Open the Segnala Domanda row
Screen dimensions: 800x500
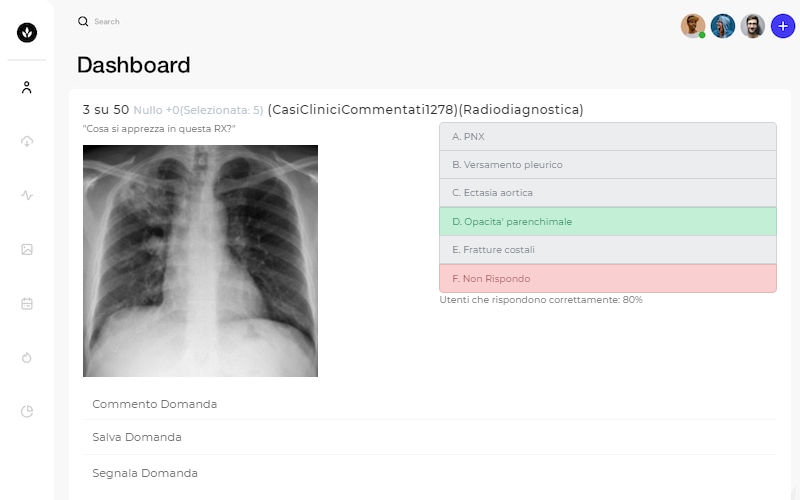430,473
